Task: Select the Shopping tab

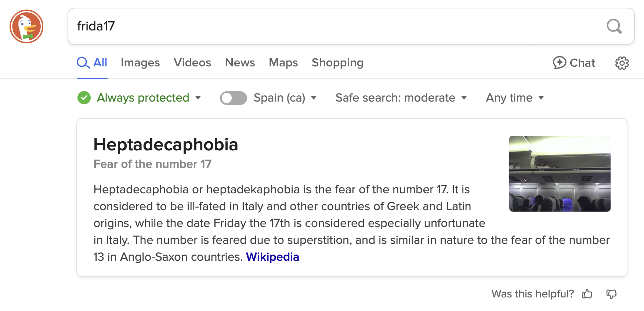Action: tap(337, 63)
